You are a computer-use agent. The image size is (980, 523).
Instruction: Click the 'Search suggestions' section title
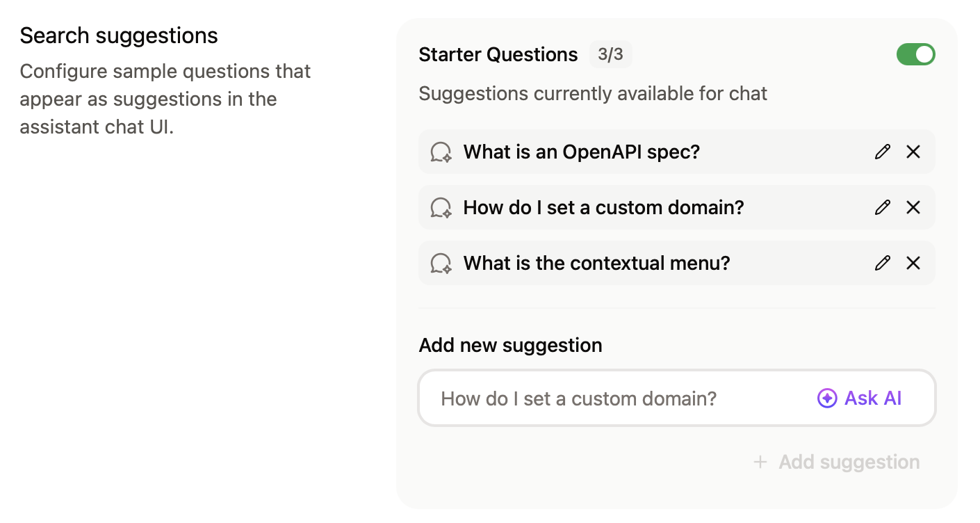(118, 35)
